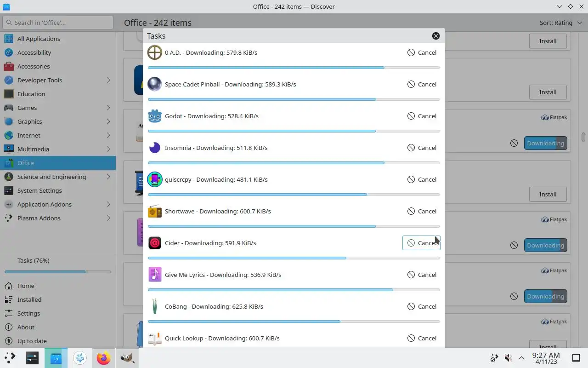This screenshot has height=368, width=588.
Task: Cancel the Godot download
Action: tap(422, 116)
